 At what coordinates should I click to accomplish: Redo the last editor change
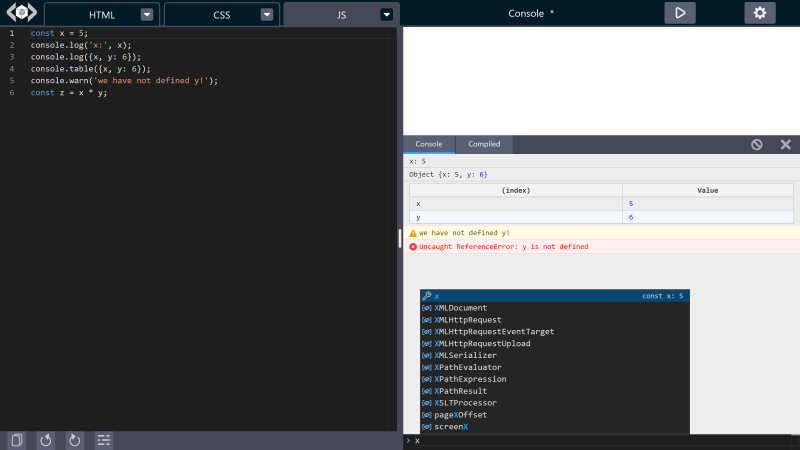74,440
